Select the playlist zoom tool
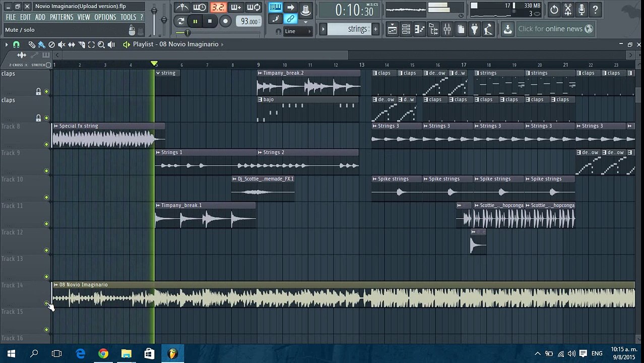This screenshot has width=644, height=363. pyautogui.click(x=101, y=44)
